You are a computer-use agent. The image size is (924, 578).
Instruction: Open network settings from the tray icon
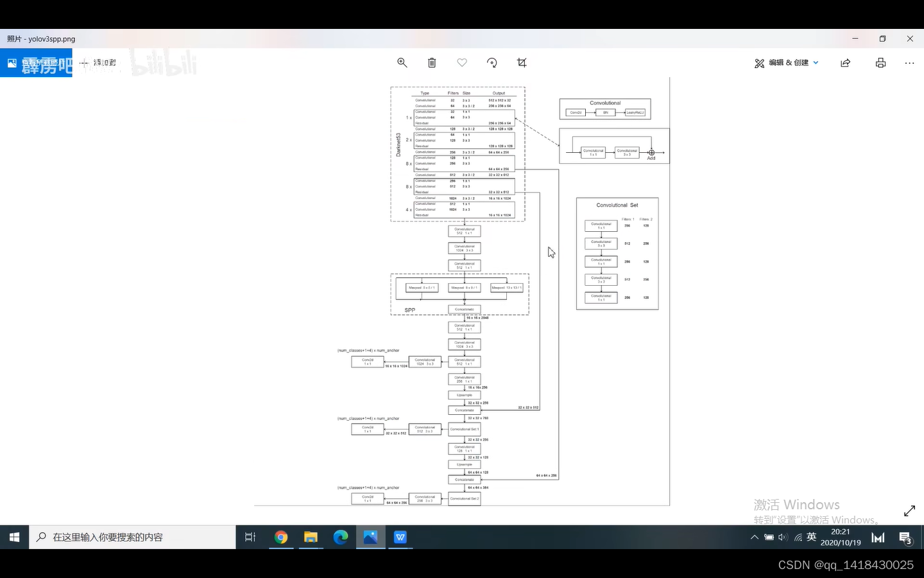tap(798, 537)
